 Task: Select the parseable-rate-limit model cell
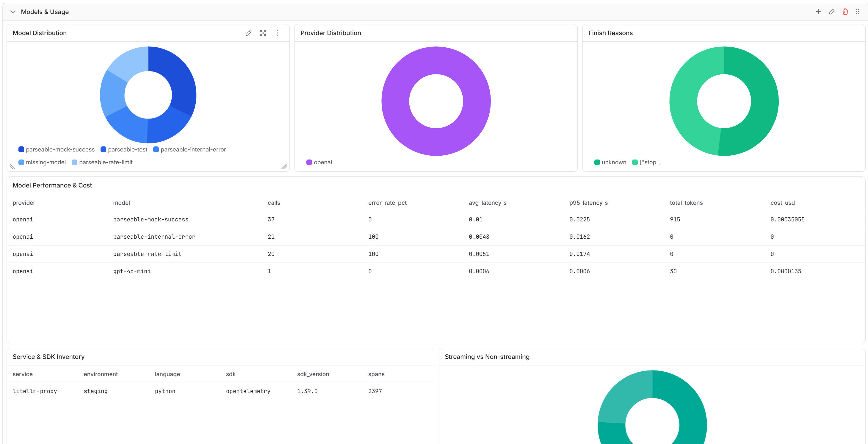pos(147,254)
